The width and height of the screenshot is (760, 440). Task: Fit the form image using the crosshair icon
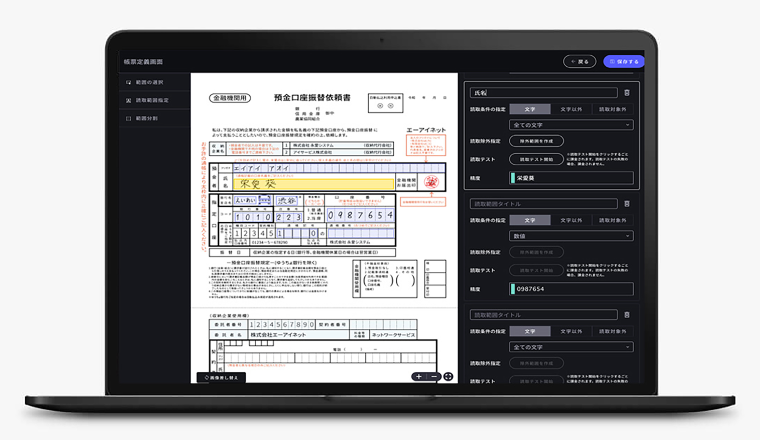coord(448,377)
